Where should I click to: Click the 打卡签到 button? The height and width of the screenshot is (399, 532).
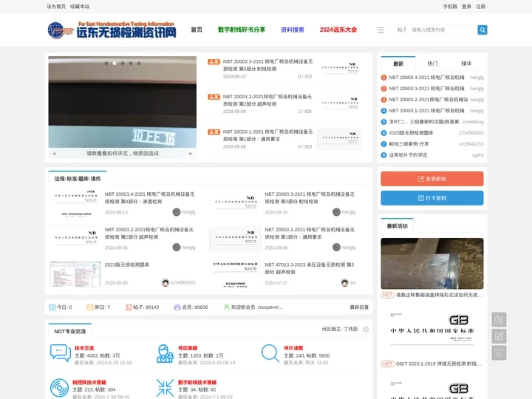click(x=432, y=198)
